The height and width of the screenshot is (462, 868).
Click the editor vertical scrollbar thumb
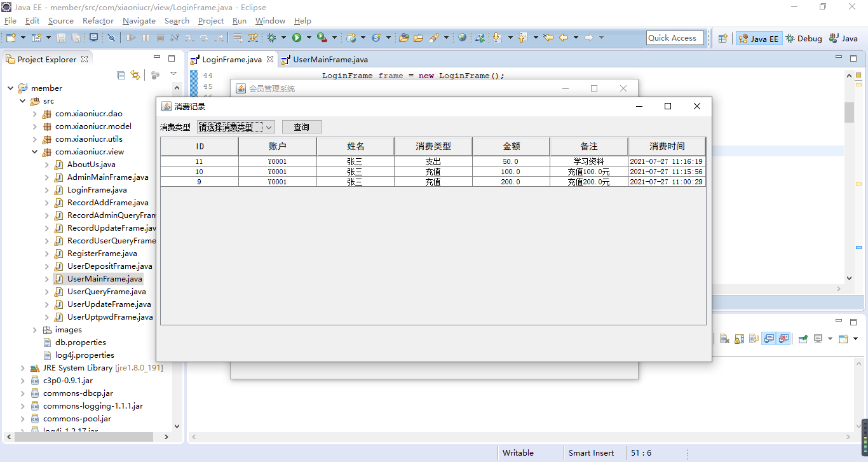(x=849, y=112)
